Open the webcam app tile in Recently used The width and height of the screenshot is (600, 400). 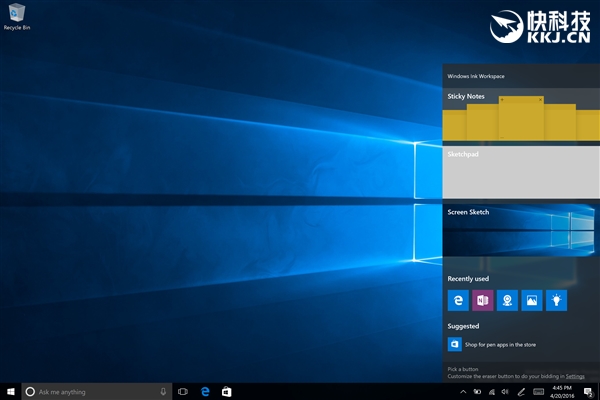pos(507,300)
